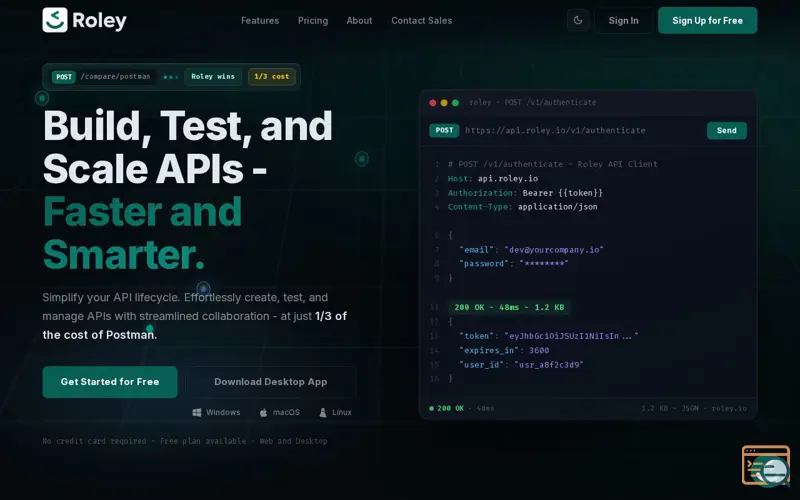Image resolution: width=800 pixels, height=500 pixels.
Task: Click the /compare/postman badge text
Action: coord(115,77)
